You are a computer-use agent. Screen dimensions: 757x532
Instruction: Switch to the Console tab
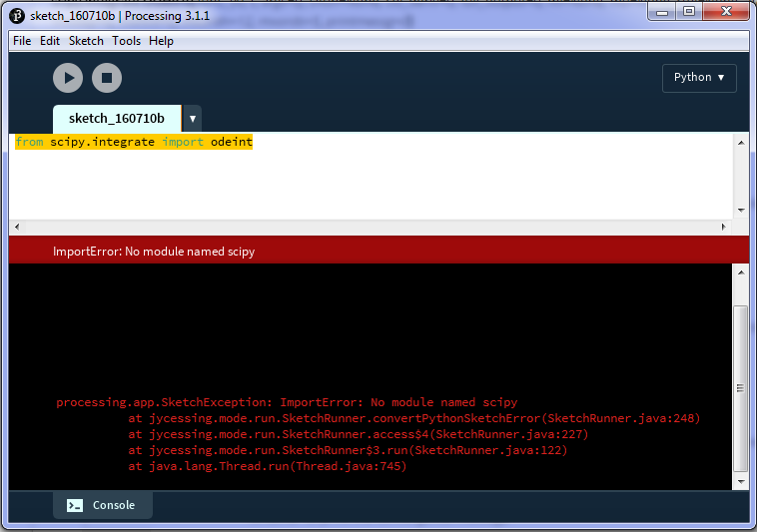103,505
